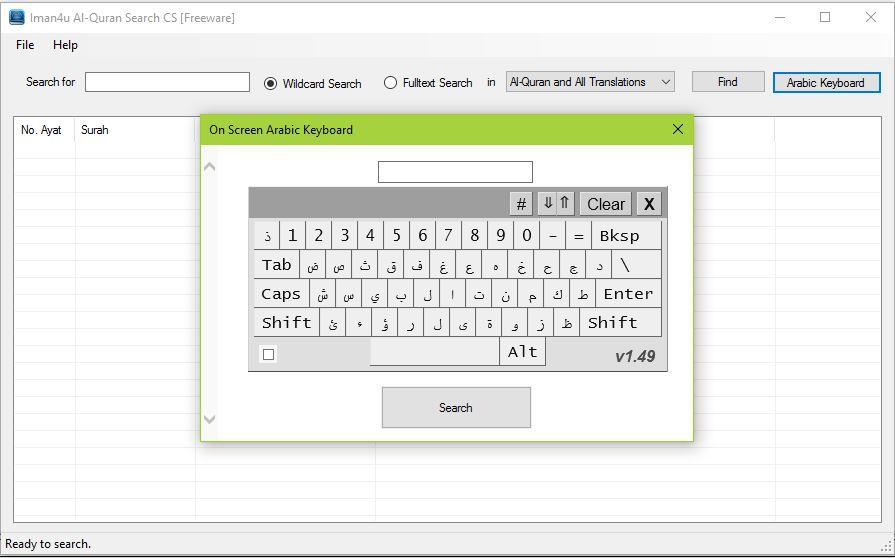
Task: Tap the Arabic ك key
Action: pos(557,294)
